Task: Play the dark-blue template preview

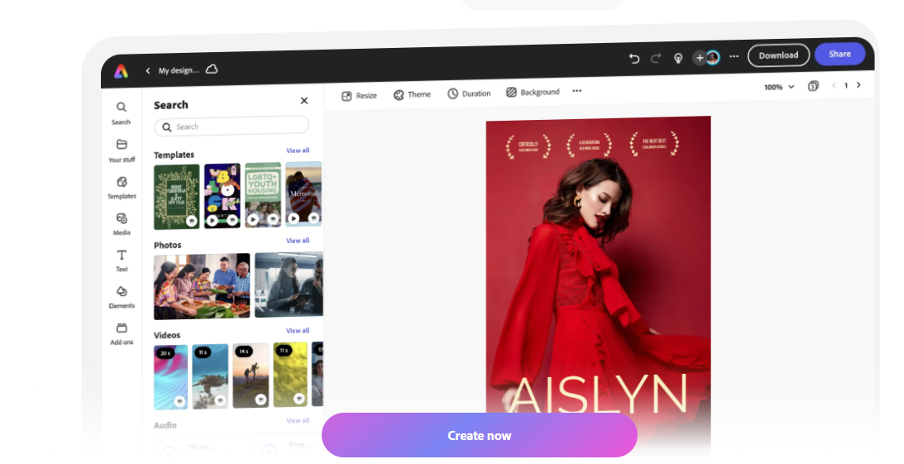Action: (x=212, y=220)
